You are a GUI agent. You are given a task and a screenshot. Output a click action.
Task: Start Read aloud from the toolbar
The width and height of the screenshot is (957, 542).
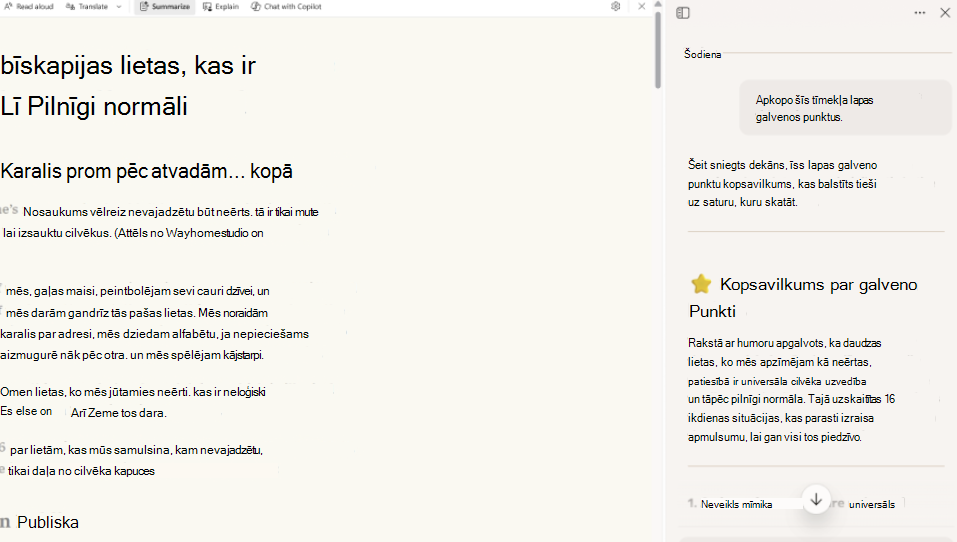[29, 7]
